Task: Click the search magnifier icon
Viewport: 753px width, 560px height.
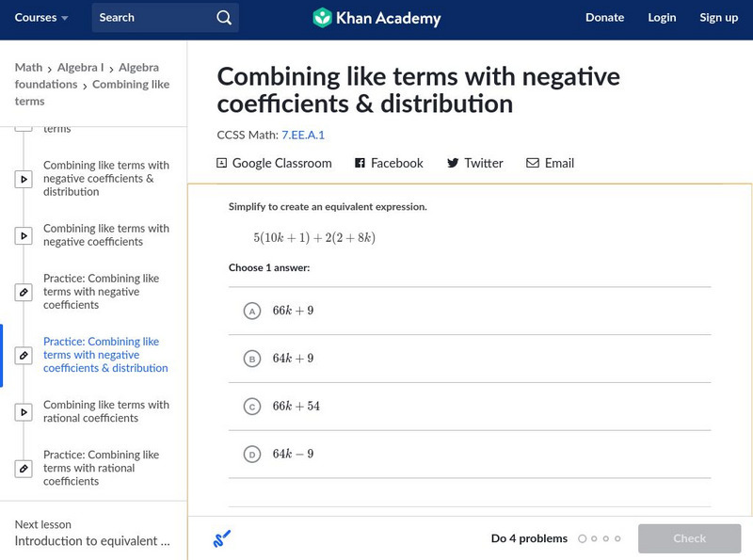Action: pyautogui.click(x=223, y=17)
